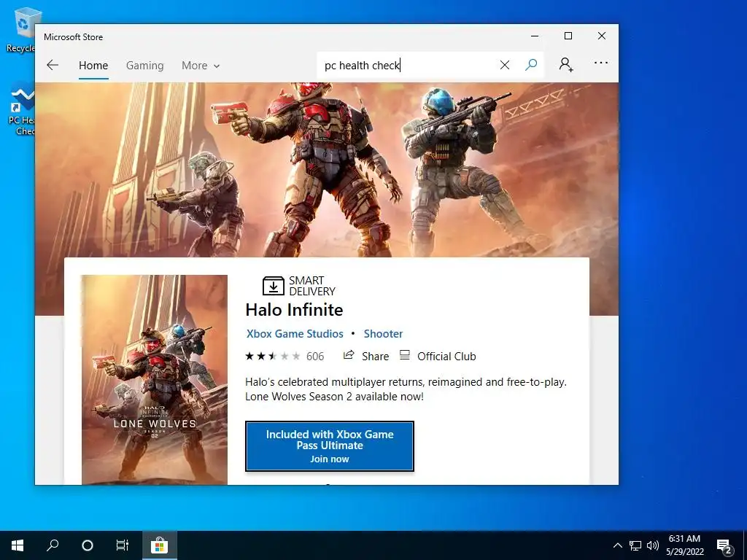Click the Halo's celebrated multiplayer description text
The image size is (747, 560).
click(406, 389)
